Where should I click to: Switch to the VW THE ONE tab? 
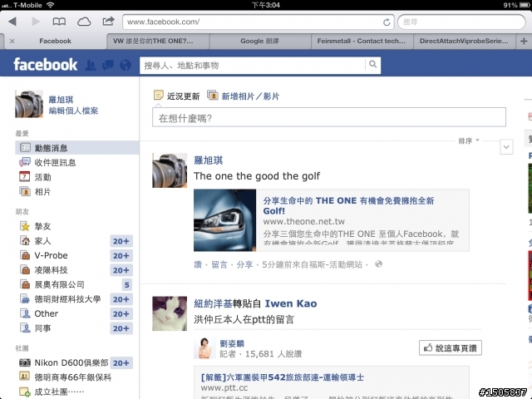[158, 41]
